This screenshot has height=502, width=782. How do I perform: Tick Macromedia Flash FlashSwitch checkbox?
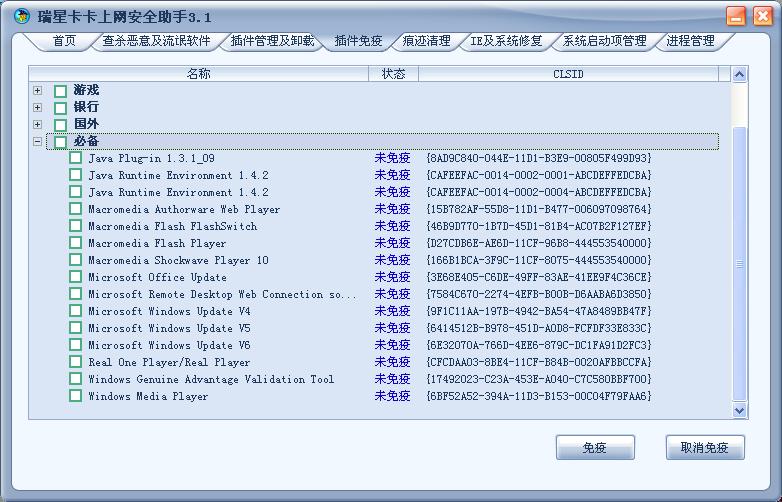pyautogui.click(x=75, y=226)
